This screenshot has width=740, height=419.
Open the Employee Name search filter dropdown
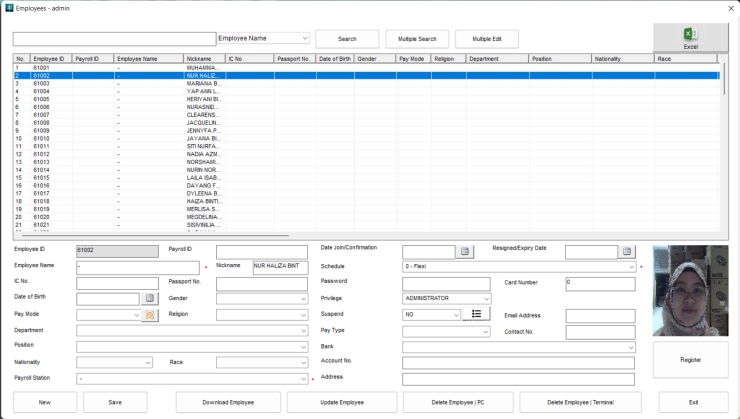click(x=305, y=39)
